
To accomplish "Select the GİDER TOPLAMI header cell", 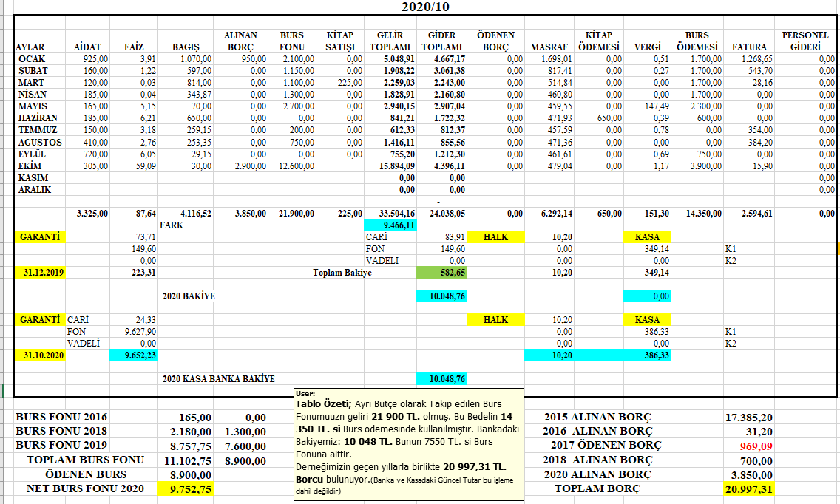I will tap(442, 41).
